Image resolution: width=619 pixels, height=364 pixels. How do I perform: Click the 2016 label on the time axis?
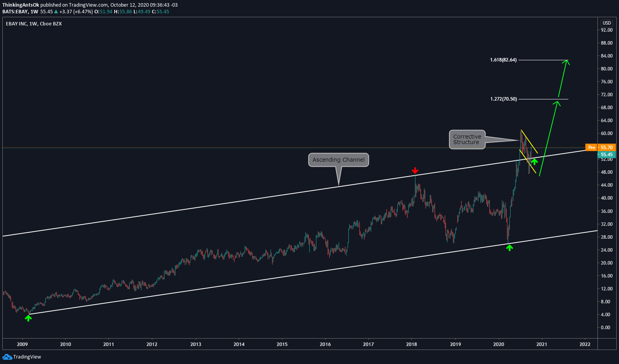[325, 344]
